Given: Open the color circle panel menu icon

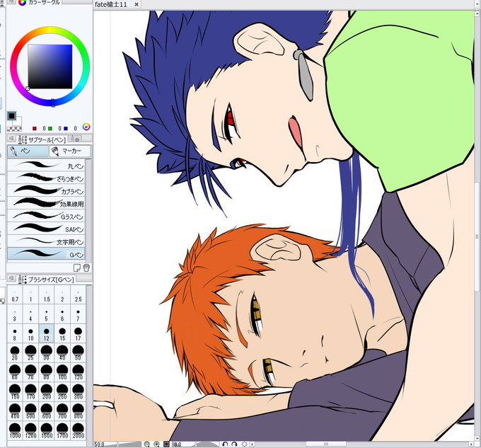Looking at the screenshot, I should tap(11, 2).
